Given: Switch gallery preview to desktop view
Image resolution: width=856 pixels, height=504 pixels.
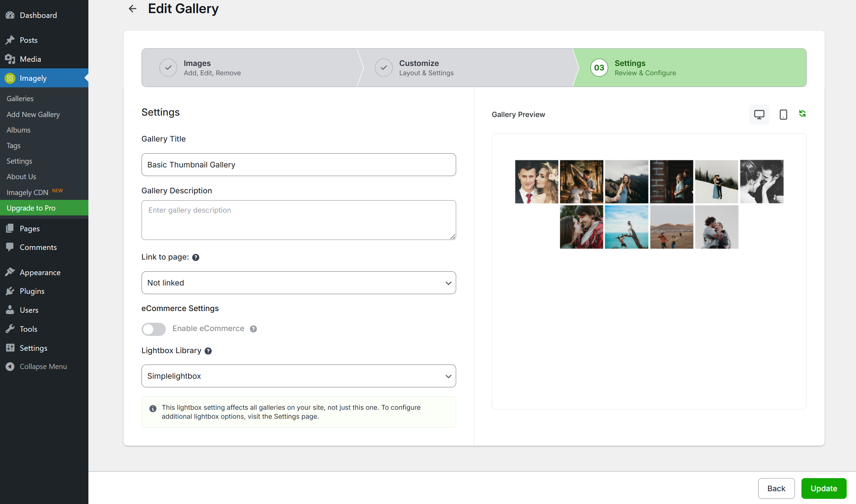Looking at the screenshot, I should (759, 114).
